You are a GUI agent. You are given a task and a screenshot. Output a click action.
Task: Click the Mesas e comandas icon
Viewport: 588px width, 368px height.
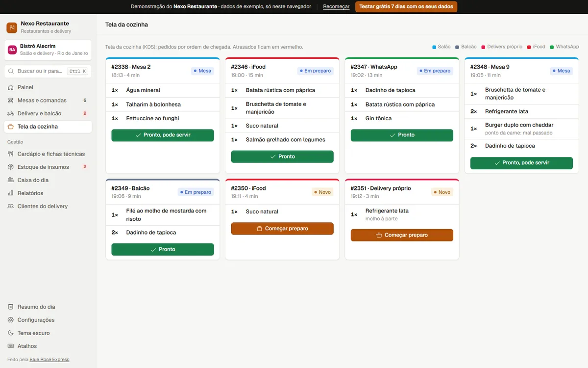point(11,101)
